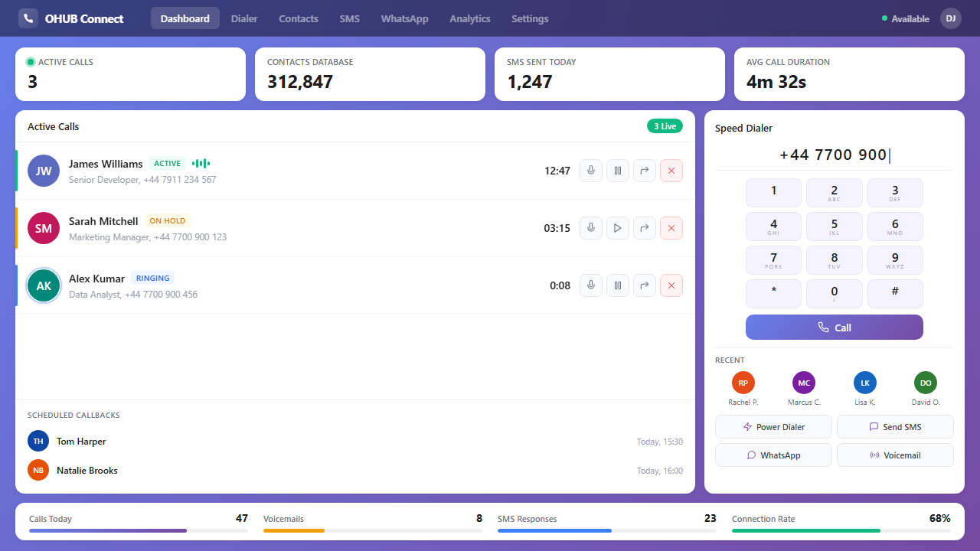This screenshot has height=551, width=980.
Task: Open the Active Calls stat card
Action: [130, 74]
